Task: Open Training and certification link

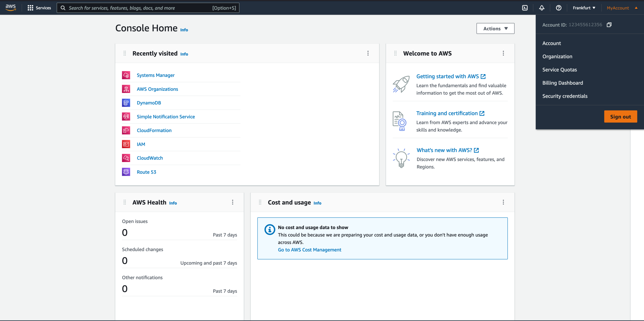Action: (450, 113)
